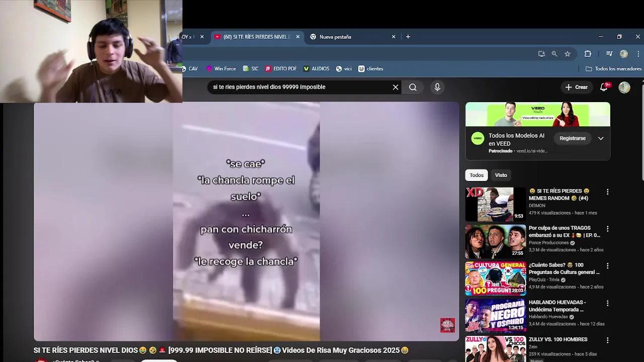Open the 9:53 MEMES RANDOM thumbnail

pos(496,205)
